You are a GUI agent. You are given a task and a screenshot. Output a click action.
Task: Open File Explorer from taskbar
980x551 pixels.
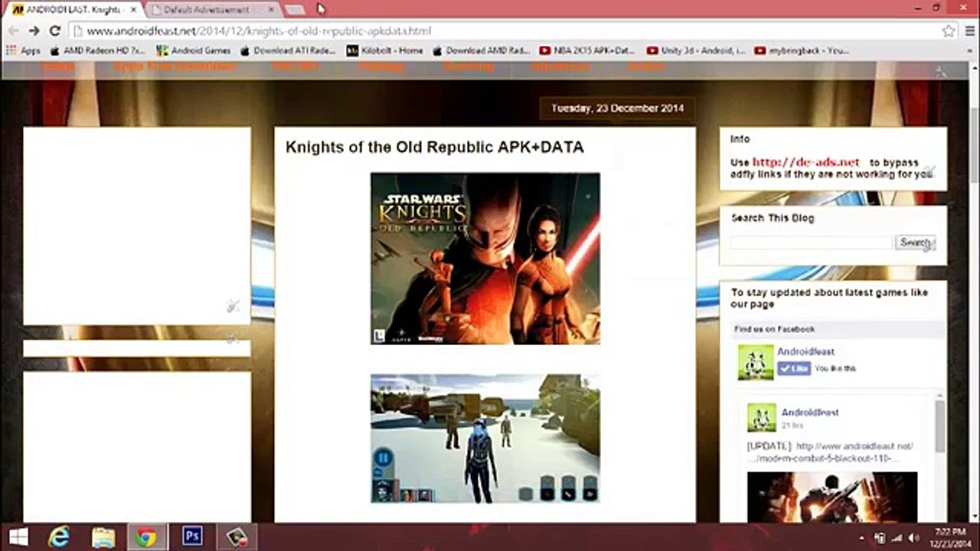[x=103, y=537]
